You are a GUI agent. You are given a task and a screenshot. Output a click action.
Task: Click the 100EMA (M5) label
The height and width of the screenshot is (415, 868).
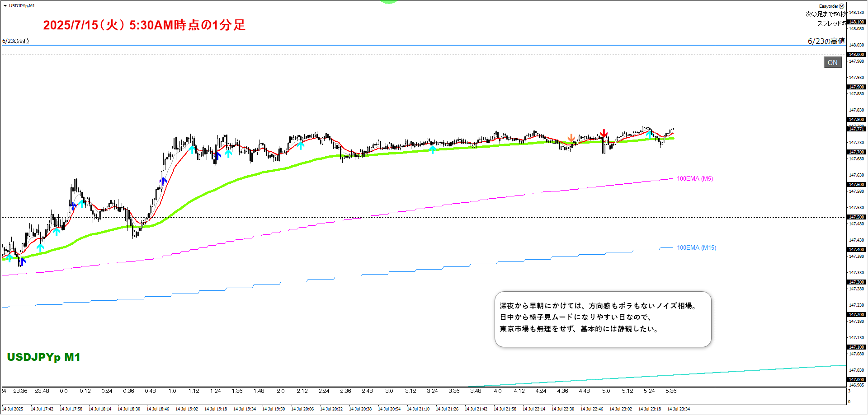694,178
